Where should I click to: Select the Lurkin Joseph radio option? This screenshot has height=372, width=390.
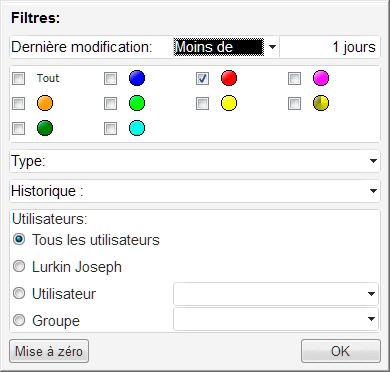click(x=19, y=266)
